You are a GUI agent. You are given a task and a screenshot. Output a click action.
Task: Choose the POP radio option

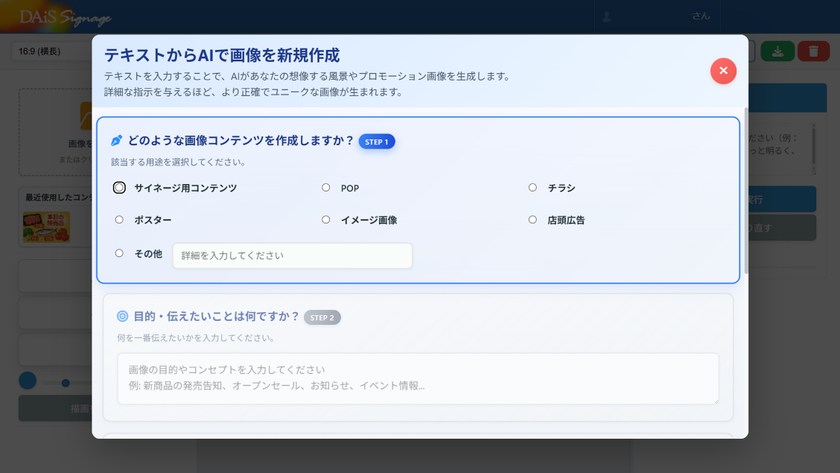click(x=326, y=187)
